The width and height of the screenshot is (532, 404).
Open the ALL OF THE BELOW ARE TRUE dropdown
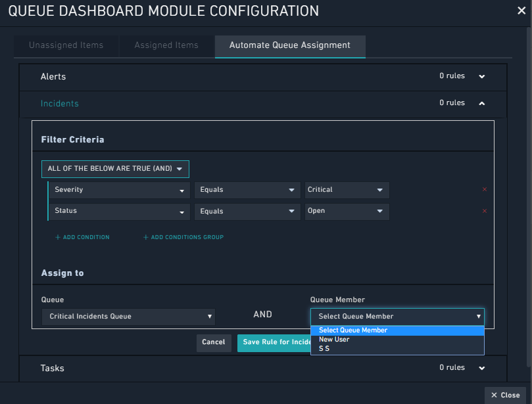click(115, 169)
